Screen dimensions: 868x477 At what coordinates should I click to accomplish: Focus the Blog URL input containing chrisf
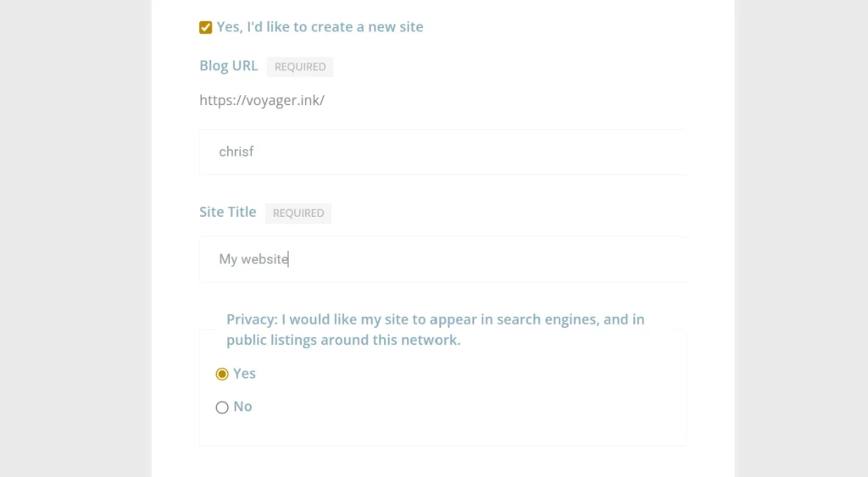442,153
